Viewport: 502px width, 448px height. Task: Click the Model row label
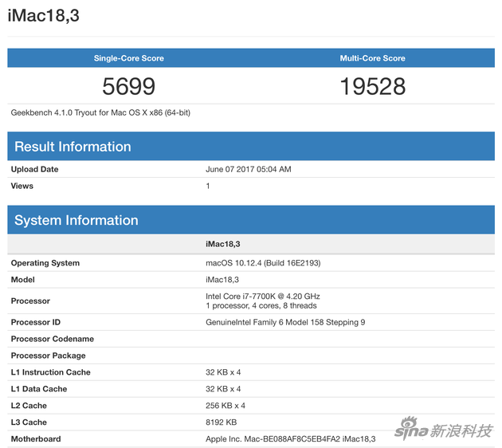[x=23, y=280]
